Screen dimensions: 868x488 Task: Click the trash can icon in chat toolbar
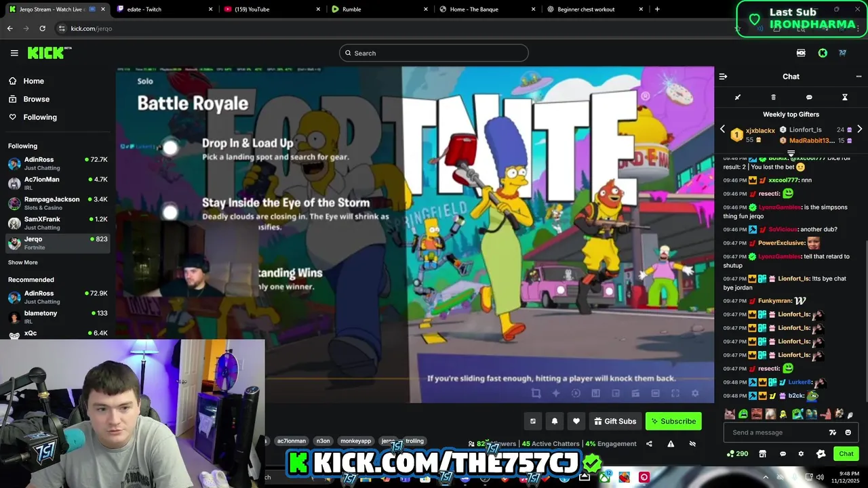click(773, 98)
